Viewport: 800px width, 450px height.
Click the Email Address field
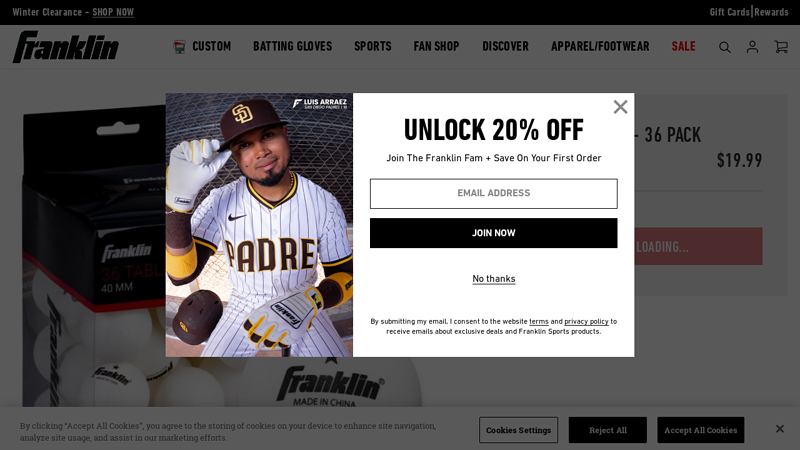click(x=493, y=193)
